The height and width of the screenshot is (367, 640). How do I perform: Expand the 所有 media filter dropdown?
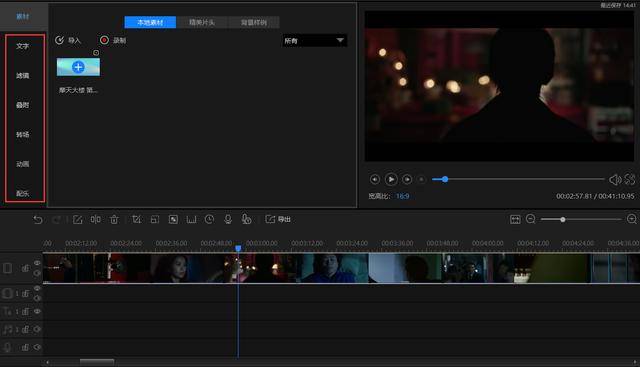[314, 40]
